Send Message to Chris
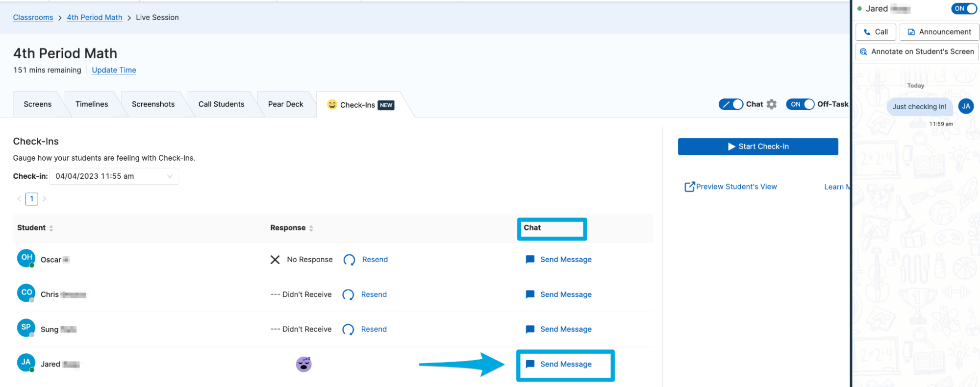This screenshot has height=387, width=980. point(566,294)
